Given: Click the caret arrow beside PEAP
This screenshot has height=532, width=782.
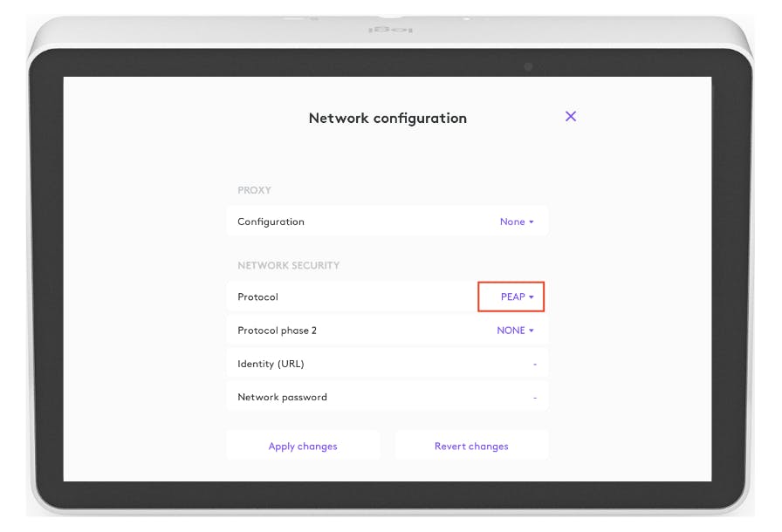Looking at the screenshot, I should point(532,297).
